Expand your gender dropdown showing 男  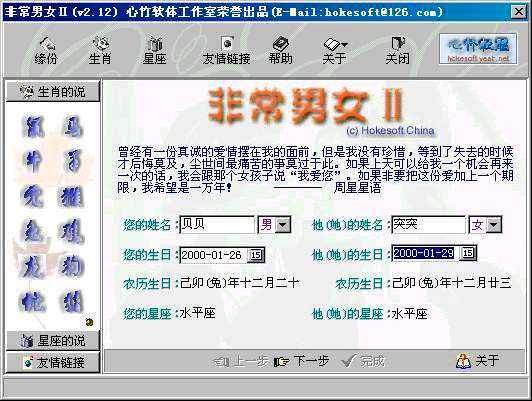tap(283, 225)
